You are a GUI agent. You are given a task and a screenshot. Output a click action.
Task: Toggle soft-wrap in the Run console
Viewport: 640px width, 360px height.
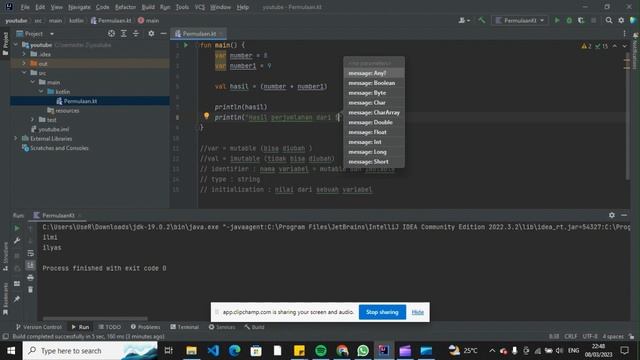tap(31, 253)
